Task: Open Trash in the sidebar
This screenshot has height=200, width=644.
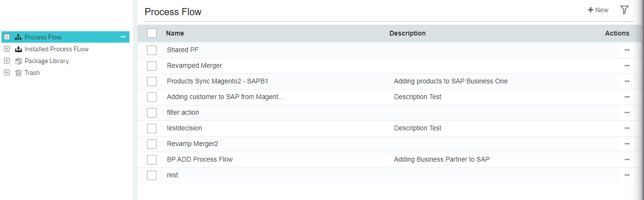Action: point(32,73)
